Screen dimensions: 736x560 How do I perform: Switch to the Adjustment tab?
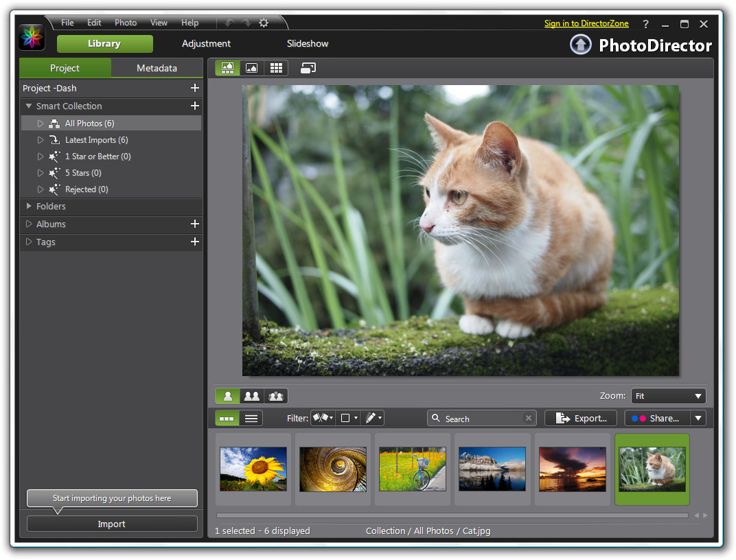pyautogui.click(x=206, y=43)
